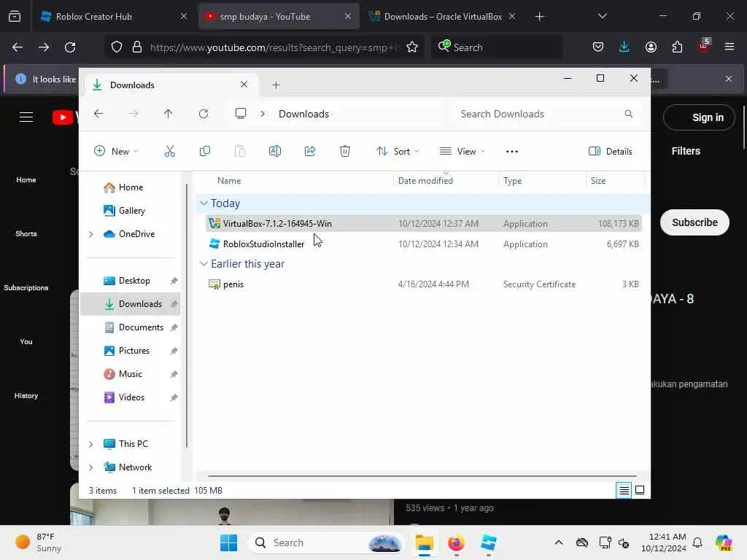Go up one folder level in File Explorer
Viewport: 747px width, 560px height.
click(169, 114)
